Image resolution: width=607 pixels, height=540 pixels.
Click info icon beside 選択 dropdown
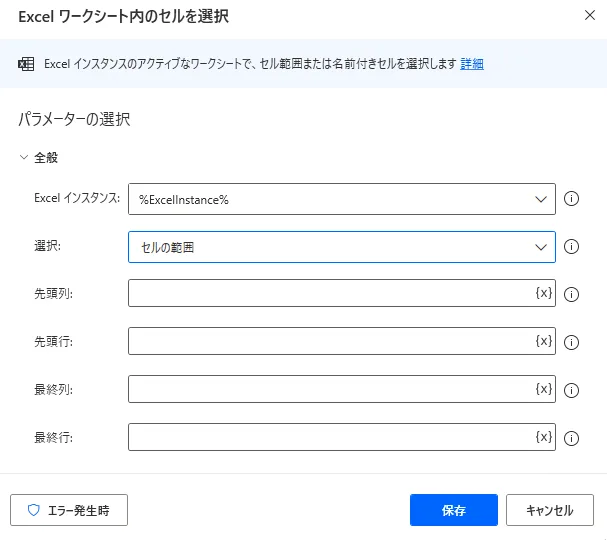pyautogui.click(x=573, y=247)
